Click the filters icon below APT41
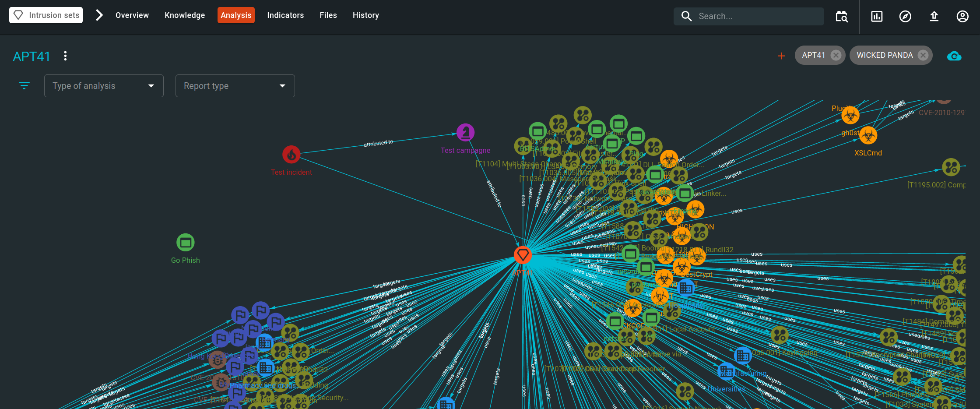The width and height of the screenshot is (980, 409). pyautogui.click(x=24, y=85)
